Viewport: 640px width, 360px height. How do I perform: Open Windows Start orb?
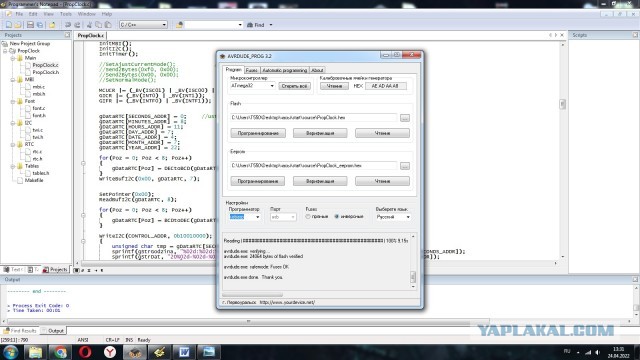tap(11, 352)
